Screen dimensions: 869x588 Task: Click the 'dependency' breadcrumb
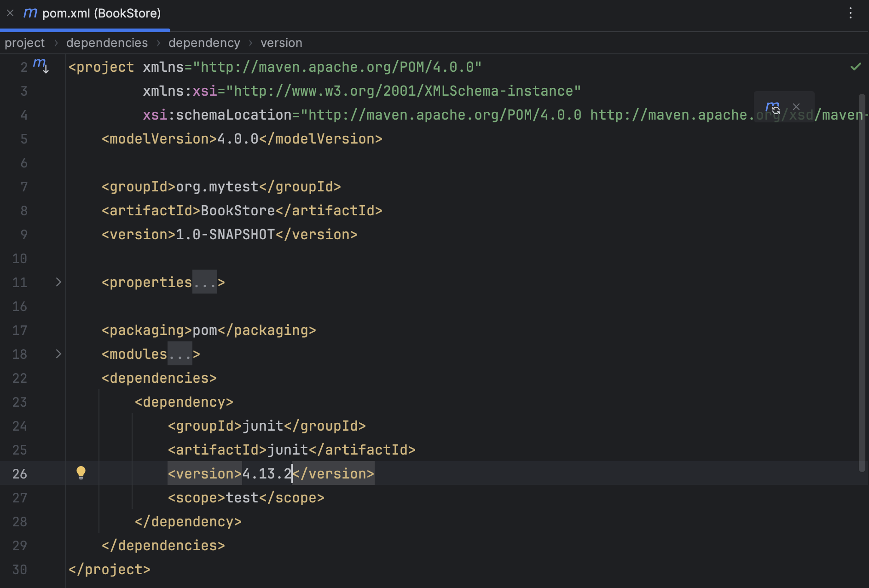(204, 42)
